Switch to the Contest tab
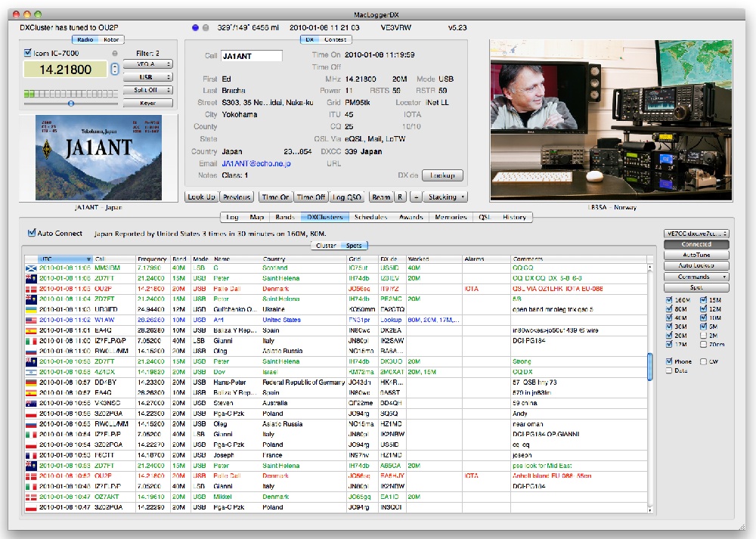The image size is (756, 539). 335,39
